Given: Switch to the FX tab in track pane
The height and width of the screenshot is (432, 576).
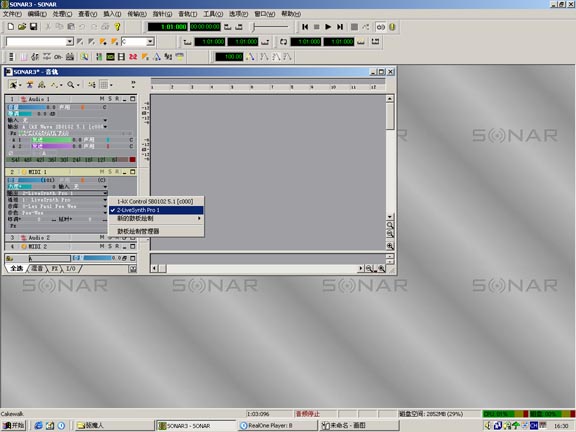Looking at the screenshot, I should [54, 269].
